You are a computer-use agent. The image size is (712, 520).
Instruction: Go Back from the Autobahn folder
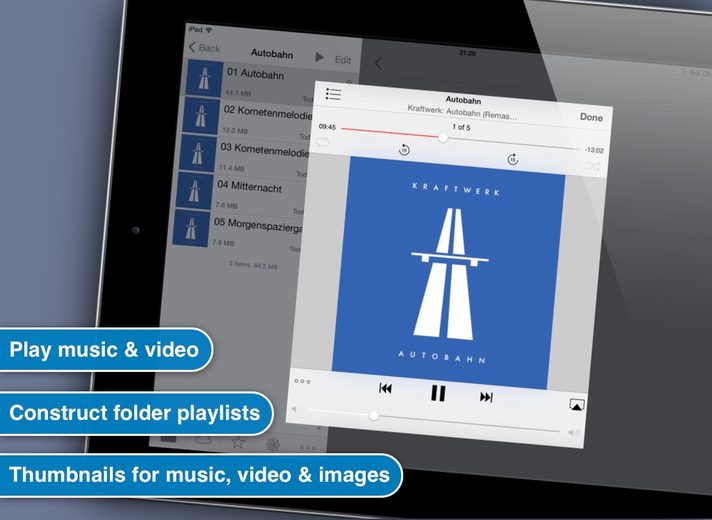point(204,47)
